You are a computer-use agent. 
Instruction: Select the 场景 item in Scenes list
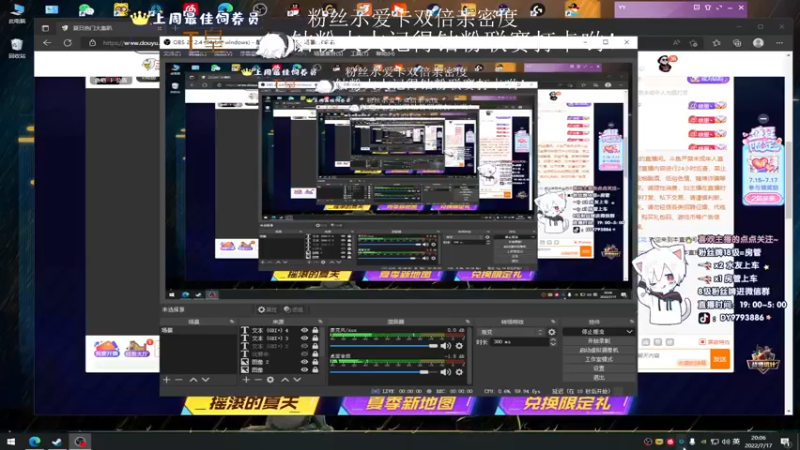point(198,331)
